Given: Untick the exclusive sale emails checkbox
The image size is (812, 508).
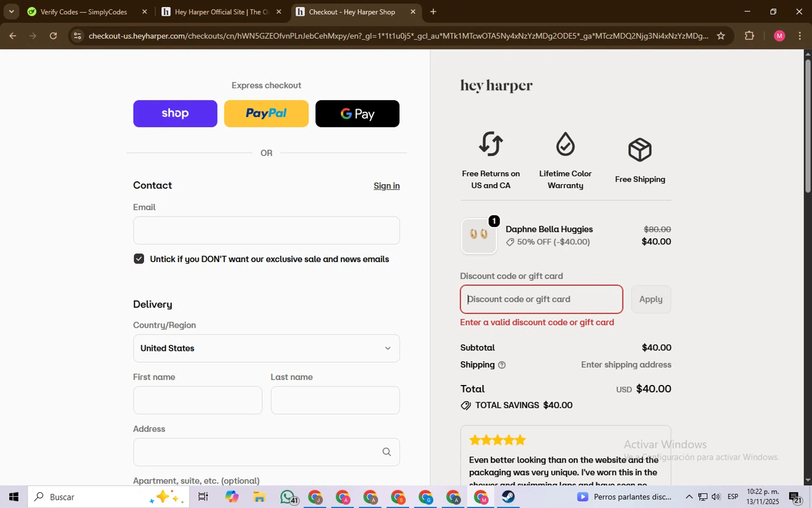Looking at the screenshot, I should click(139, 259).
